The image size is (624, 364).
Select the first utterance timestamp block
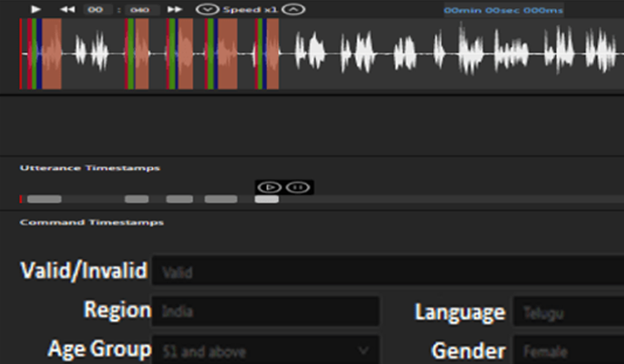44,199
